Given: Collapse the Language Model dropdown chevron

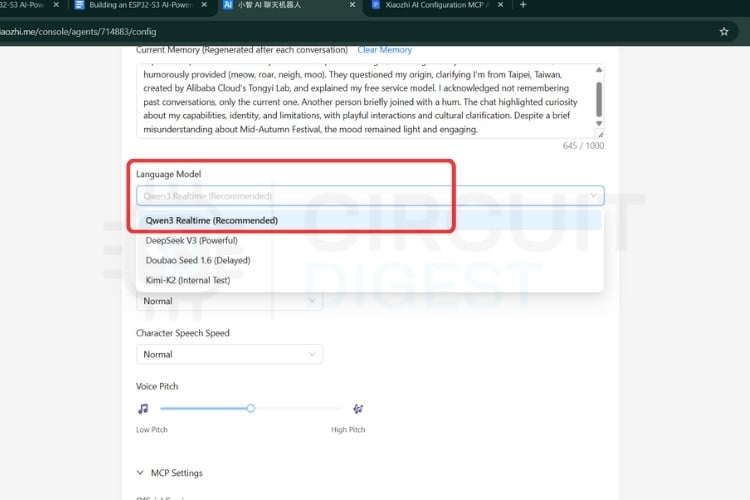Looking at the screenshot, I should point(594,196).
